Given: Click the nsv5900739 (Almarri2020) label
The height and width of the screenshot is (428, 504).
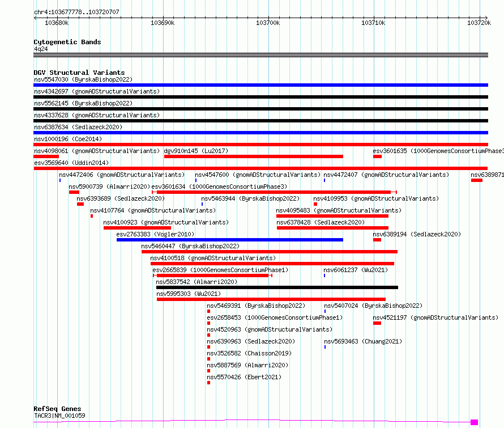Looking at the screenshot, I should click(x=109, y=187).
